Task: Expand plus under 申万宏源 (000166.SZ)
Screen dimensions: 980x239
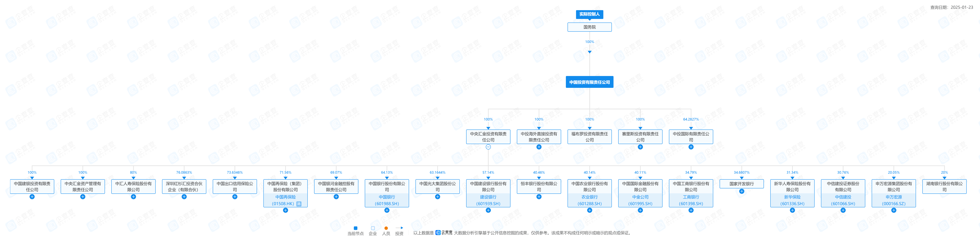Action: tap(894, 210)
